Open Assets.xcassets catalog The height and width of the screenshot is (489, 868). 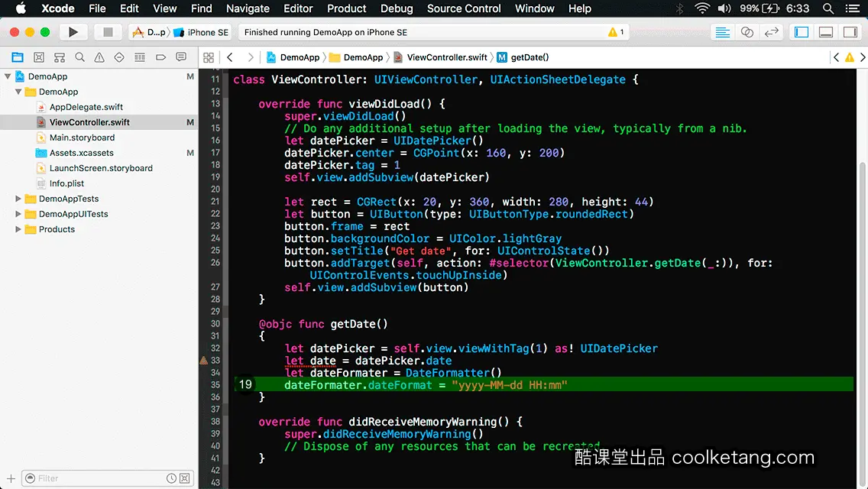point(81,153)
